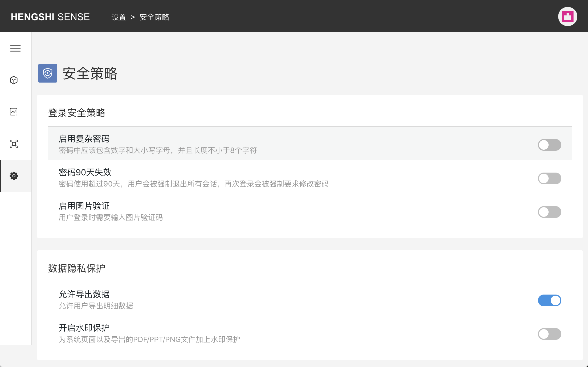588x367 pixels.
Task: Enable the 启用复杂密码 toggle
Action: (x=549, y=145)
